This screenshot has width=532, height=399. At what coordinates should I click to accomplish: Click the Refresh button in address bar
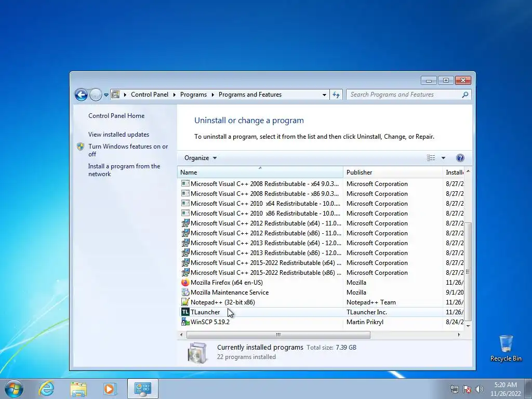point(336,95)
